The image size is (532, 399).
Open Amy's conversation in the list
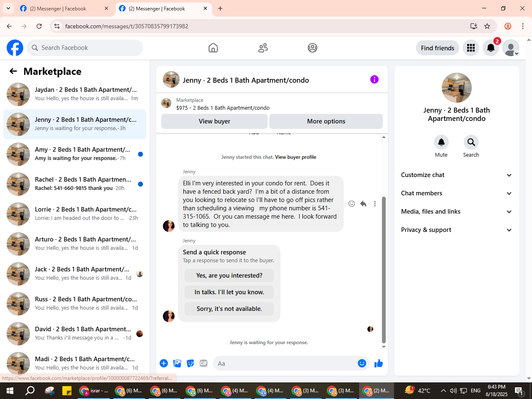pyautogui.click(x=75, y=154)
